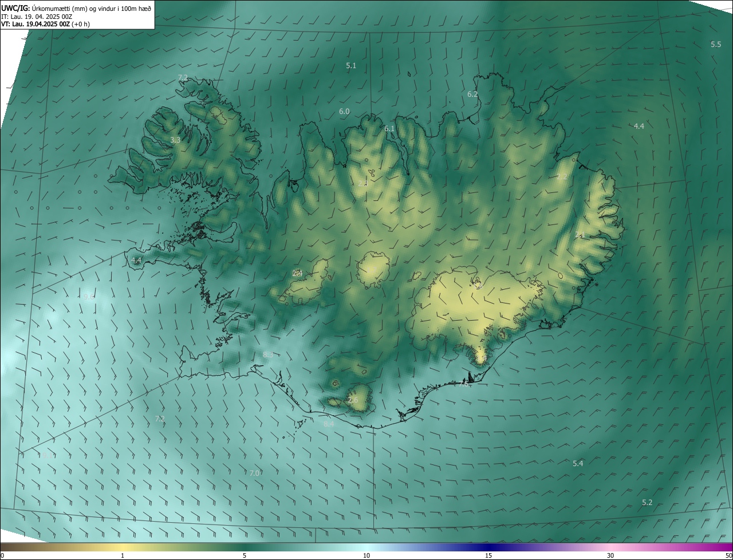This screenshot has height=560, width=733.
Task: Pick the pale yellow colour near scale value 1
Action: point(123,547)
